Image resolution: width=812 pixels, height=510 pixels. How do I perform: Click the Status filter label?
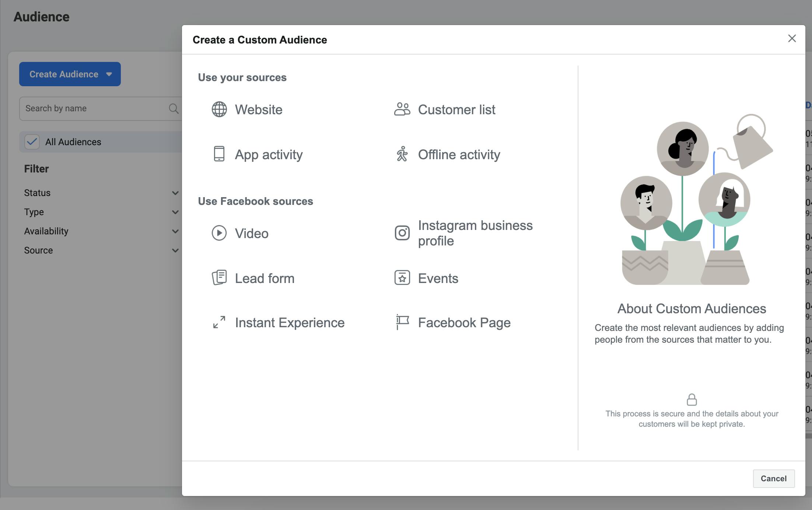37,193
